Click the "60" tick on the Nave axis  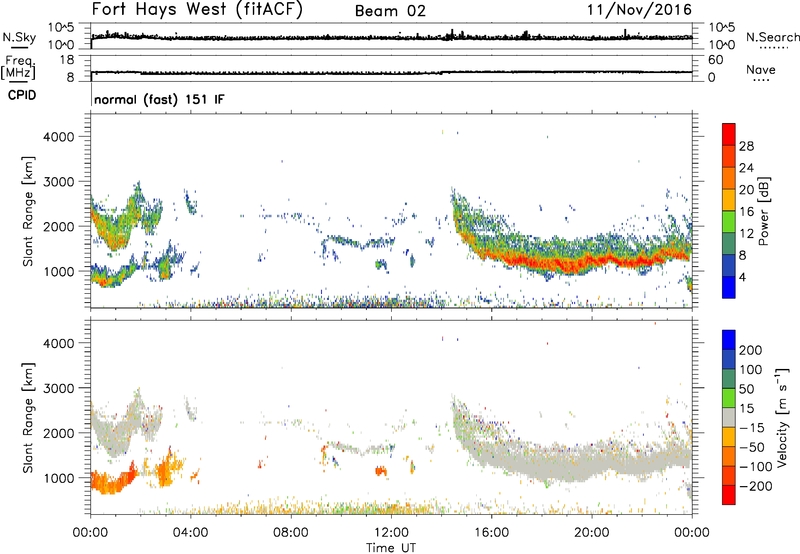click(x=715, y=60)
